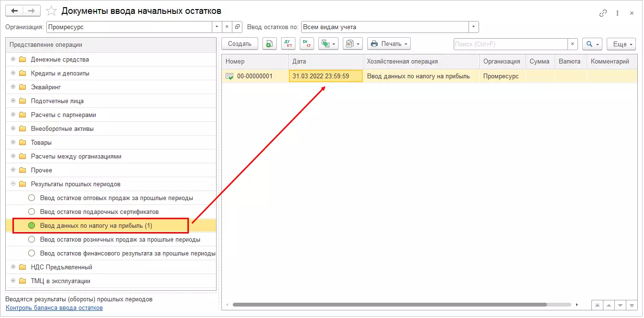This screenshot has height=318, width=644.
Task: Open the Печать menu
Action: coord(389,44)
